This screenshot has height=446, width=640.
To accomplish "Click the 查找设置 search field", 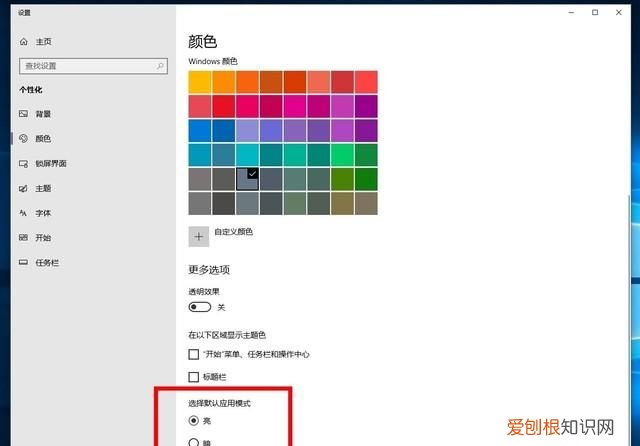I will (x=93, y=66).
